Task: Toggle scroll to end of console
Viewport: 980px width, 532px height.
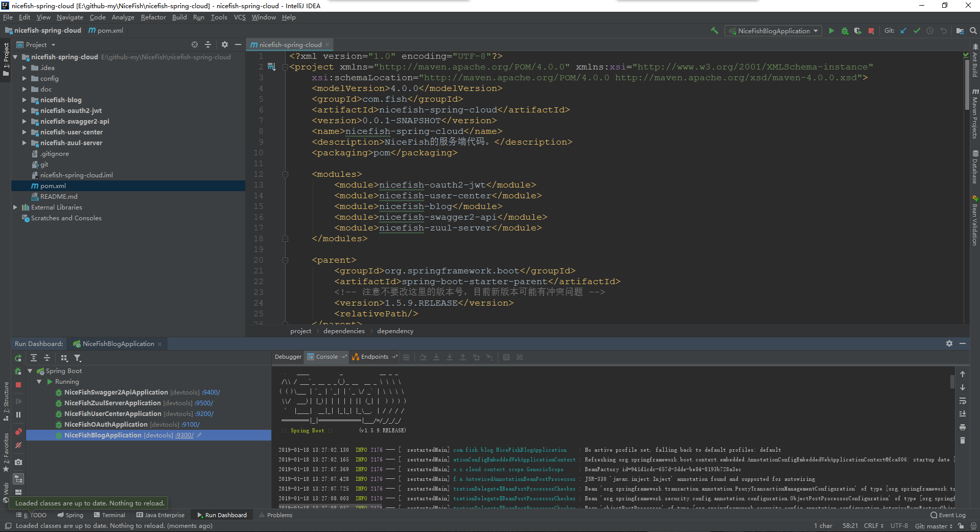Action: click(963, 414)
